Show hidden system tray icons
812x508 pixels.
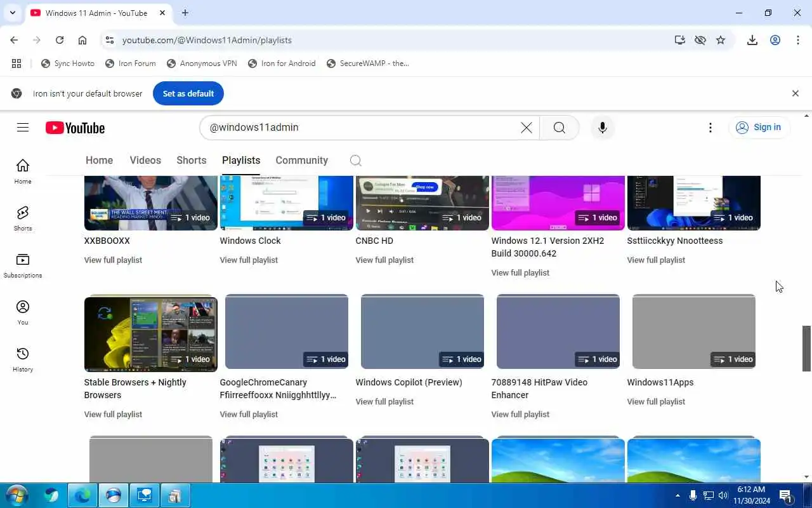[x=678, y=495]
